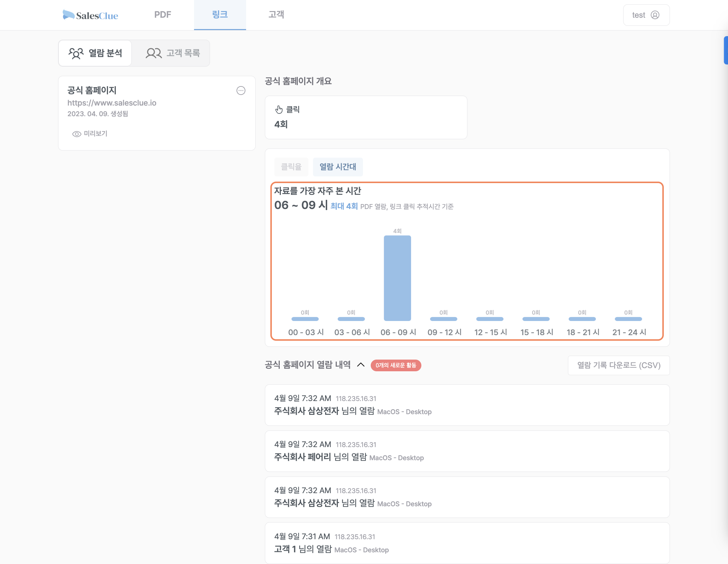This screenshot has height=564, width=728.
Task: Click the 21 - 24 시 bar
Action: coord(628,319)
